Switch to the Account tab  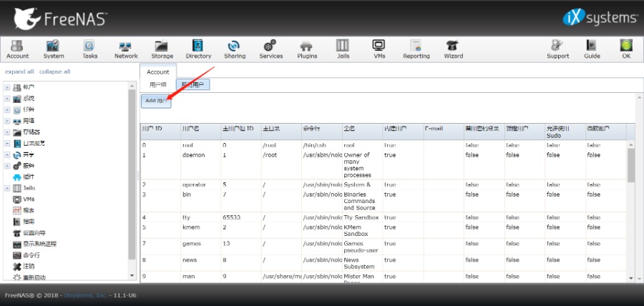tap(158, 71)
